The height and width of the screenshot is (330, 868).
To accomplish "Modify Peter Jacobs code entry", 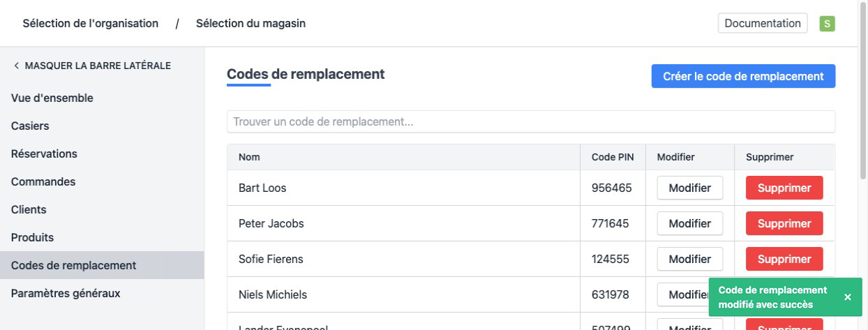I will (x=689, y=224).
